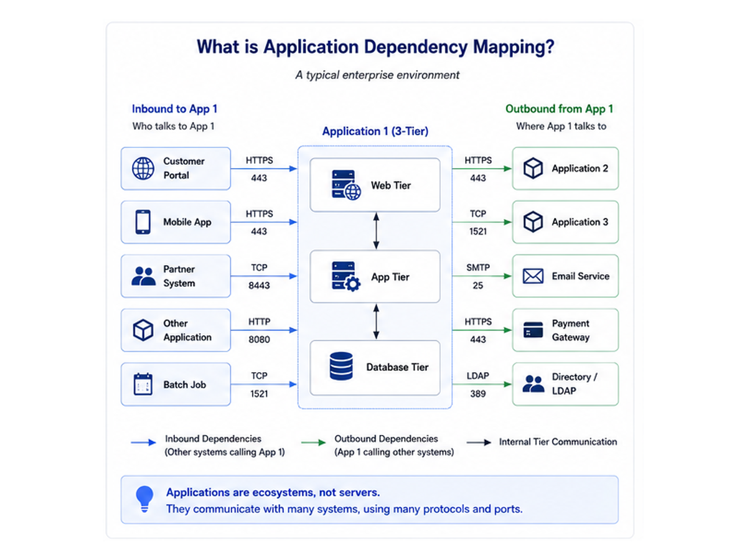Select the Batch Job label
Image resolution: width=747 pixels, height=560 pixels.
184,385
